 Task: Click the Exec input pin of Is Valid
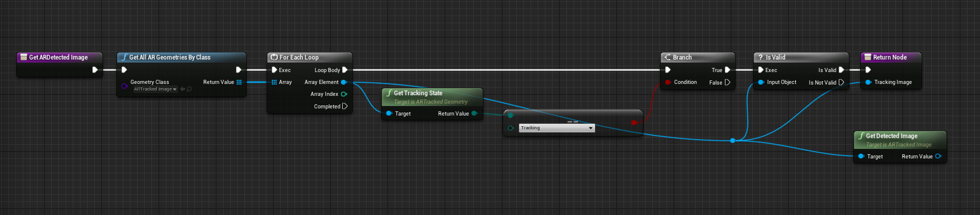click(761, 70)
